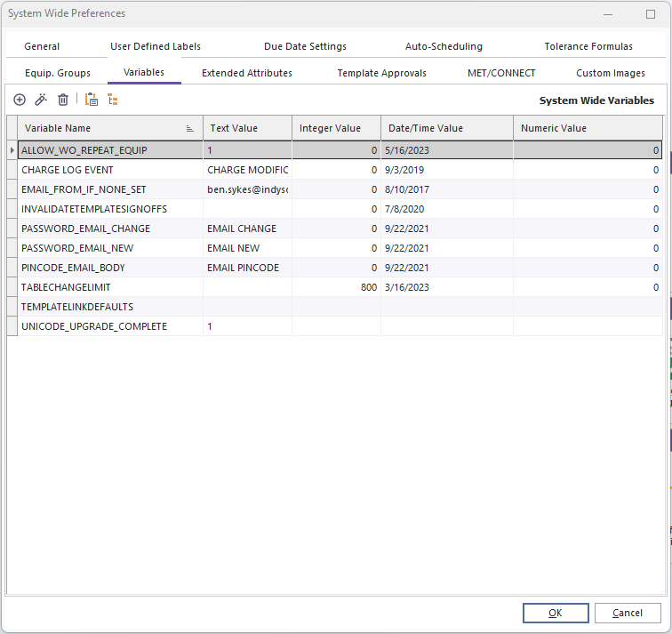672x634 pixels.
Task: Switch to the MET/CONNECT tab
Action: (x=501, y=73)
